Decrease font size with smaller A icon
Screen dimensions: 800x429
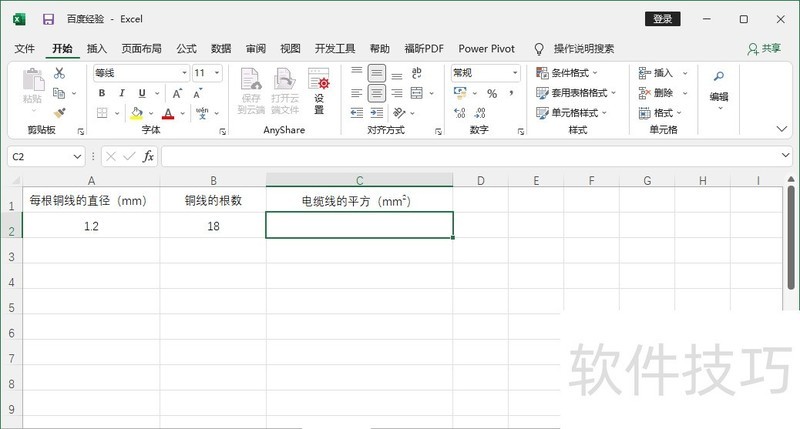197,93
